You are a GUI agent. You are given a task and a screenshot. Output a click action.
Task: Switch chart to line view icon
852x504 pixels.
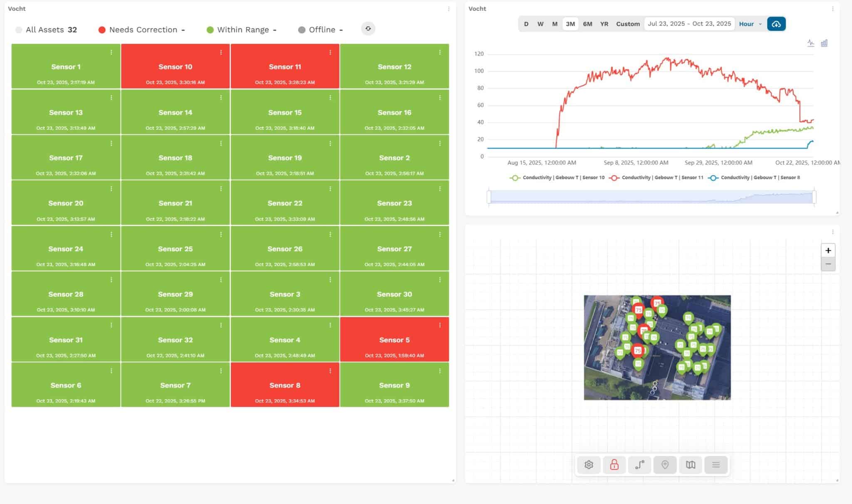tap(810, 43)
